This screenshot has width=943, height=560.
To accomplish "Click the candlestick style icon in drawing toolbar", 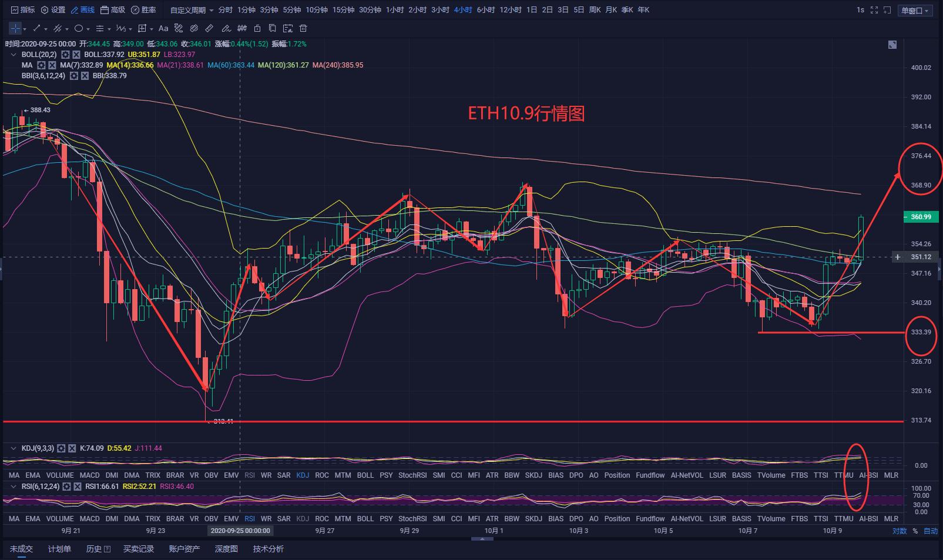I will point(242,28).
